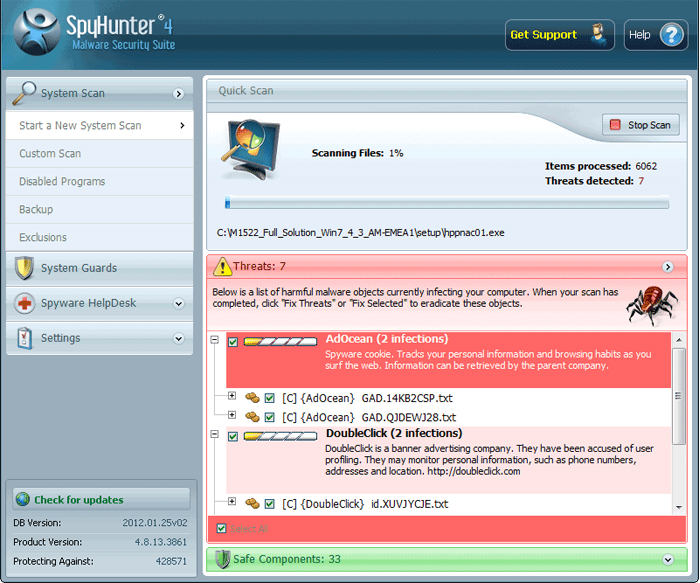
Task: Click the cookie icon beside GAD.QJDEWJ28.txt
Action: click(252, 417)
